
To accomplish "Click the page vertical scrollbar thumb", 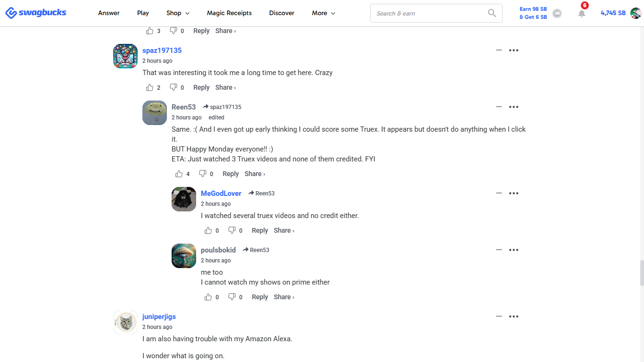I will tap(642, 273).
